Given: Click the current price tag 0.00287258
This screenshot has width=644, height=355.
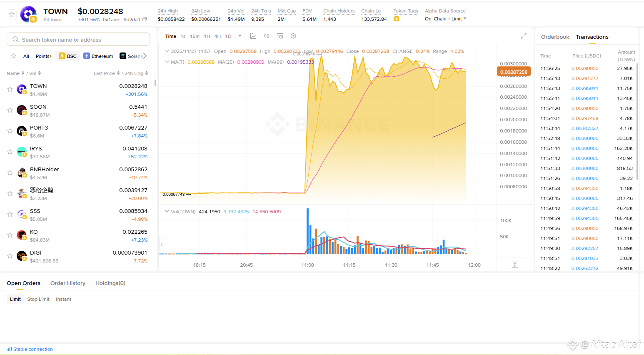Looking at the screenshot, I should point(514,72).
